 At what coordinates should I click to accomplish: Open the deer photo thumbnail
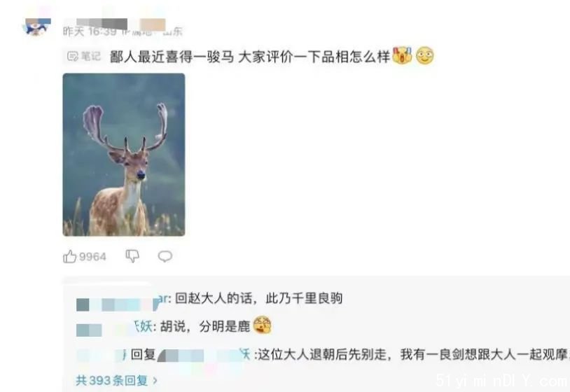pos(124,155)
